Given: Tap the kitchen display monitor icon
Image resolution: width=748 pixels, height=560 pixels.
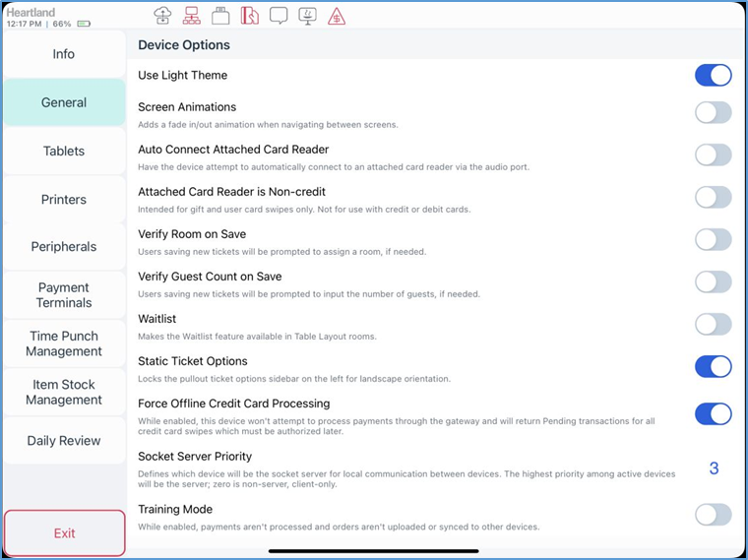Looking at the screenshot, I should coord(307,15).
